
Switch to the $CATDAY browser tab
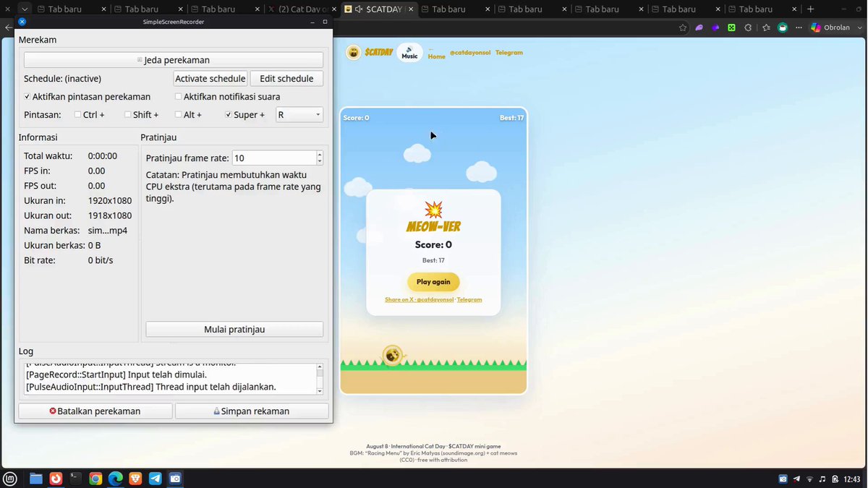tap(379, 9)
